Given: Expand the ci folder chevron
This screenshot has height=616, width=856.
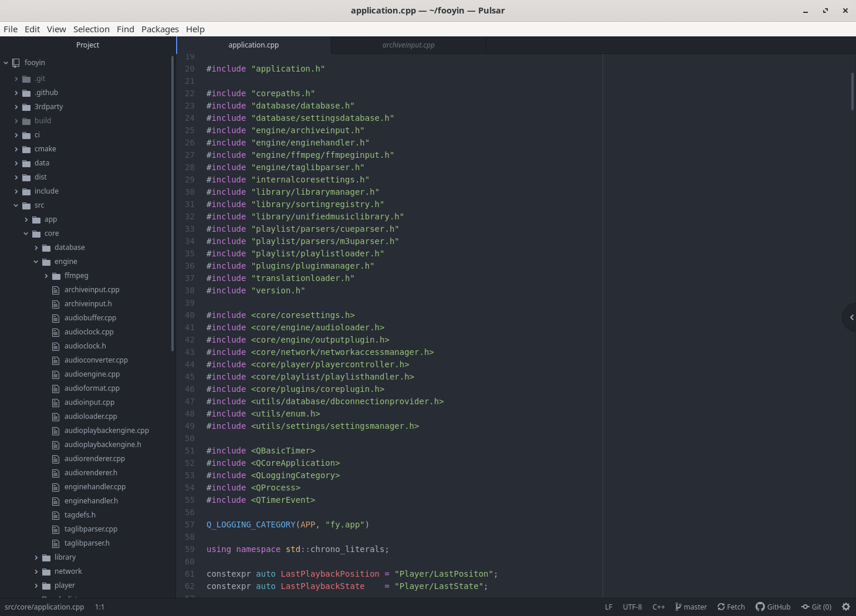Looking at the screenshot, I should pyautogui.click(x=16, y=135).
